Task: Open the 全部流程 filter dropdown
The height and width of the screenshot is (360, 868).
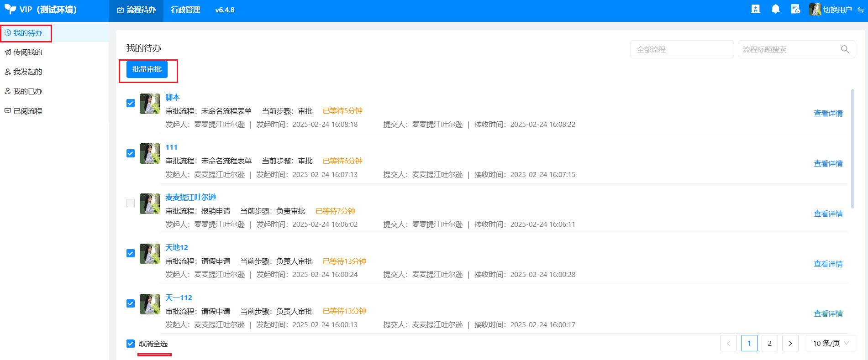Action: pyautogui.click(x=681, y=49)
